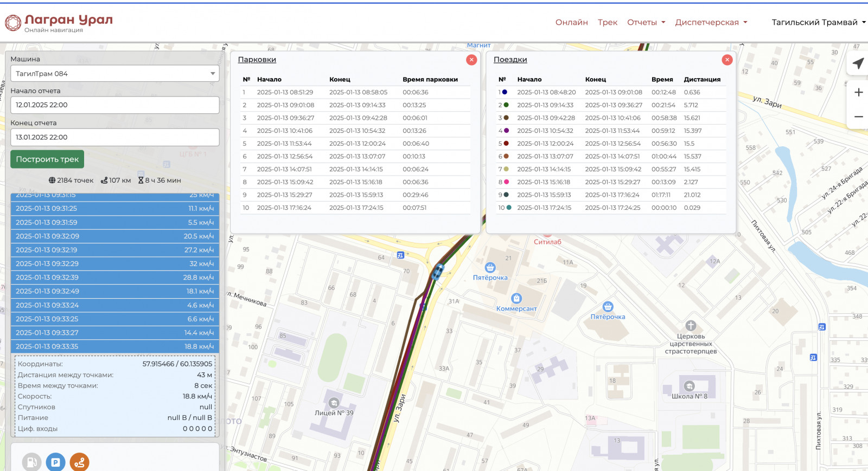Image resolution: width=868 pixels, height=471 pixels.
Task: Click trip 3 start time 09:42:28
Action: pyautogui.click(x=546, y=118)
